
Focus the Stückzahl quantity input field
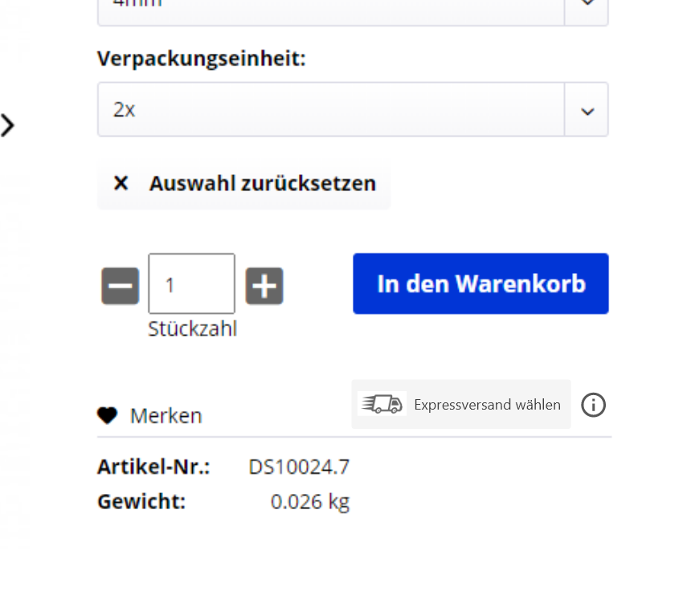[x=191, y=284]
